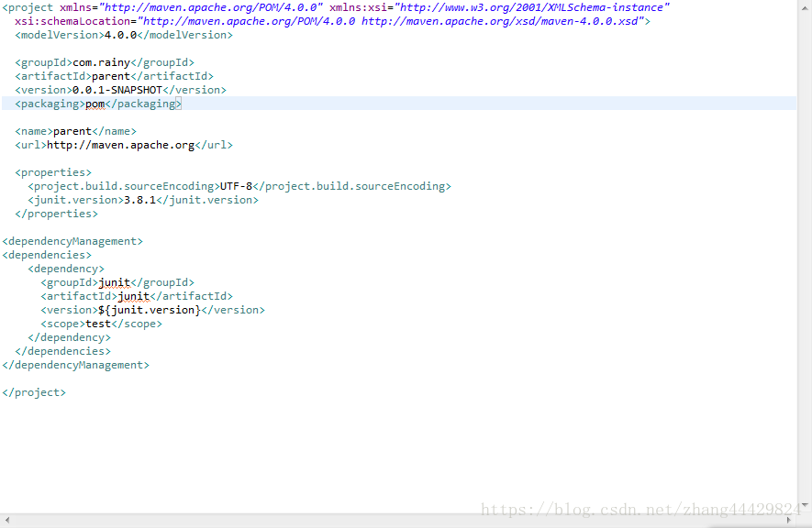Image resolution: width=812 pixels, height=528 pixels.
Task: Click the closing dependency tag
Action: 70,337
